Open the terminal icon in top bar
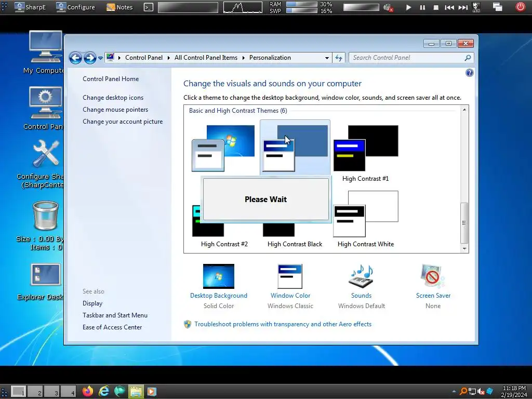 148,7
